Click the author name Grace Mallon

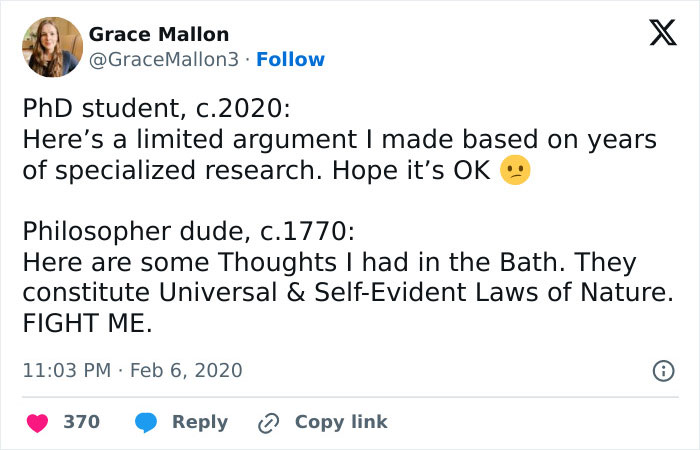click(159, 35)
